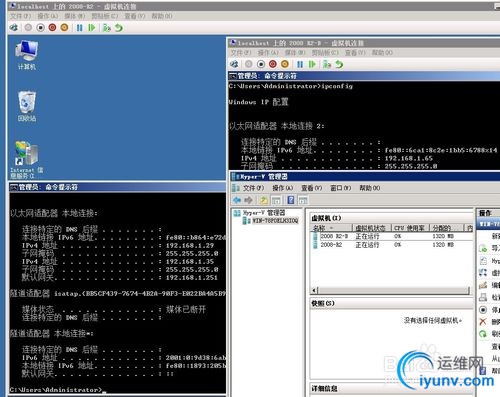Pause the 2008 R2-B virtual machine
Screen dimensions: 500x397
tap(300, 64)
